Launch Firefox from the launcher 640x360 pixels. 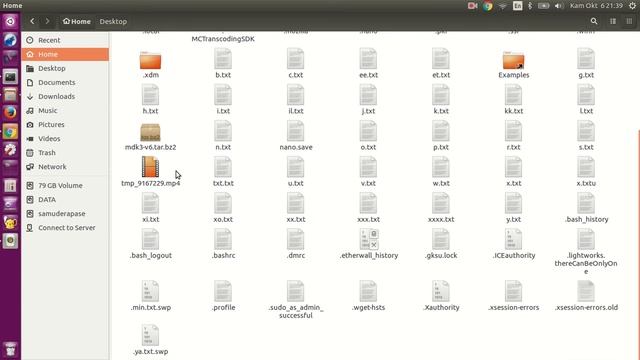point(10,112)
